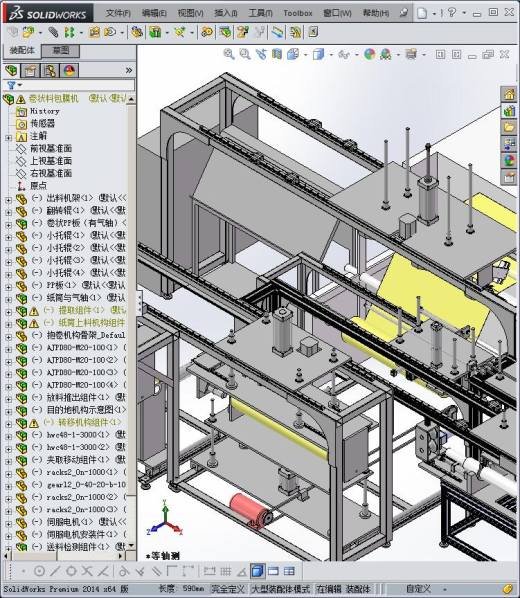Toggle the four-view viewport button
This screenshot has width=520, height=598.
point(290,571)
